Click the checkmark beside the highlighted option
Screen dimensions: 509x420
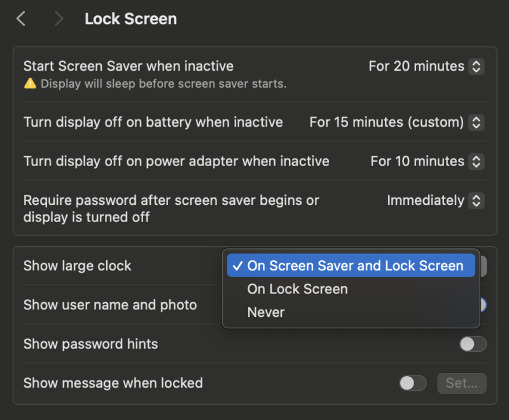tap(238, 266)
